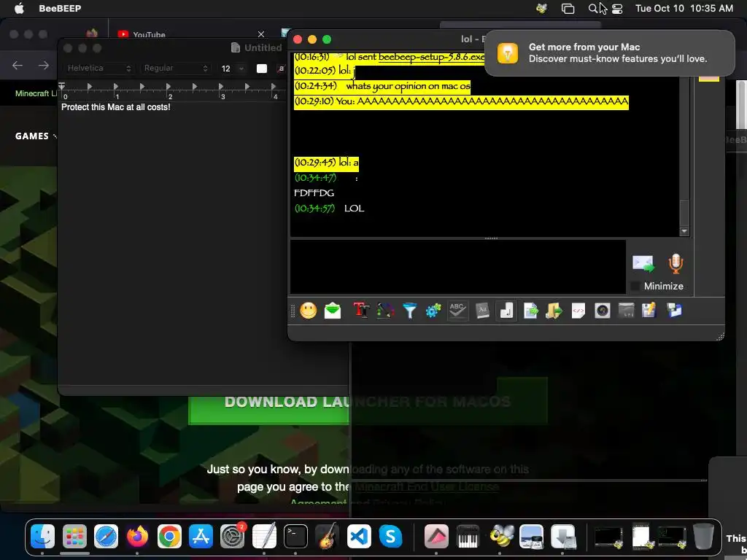The height and width of the screenshot is (560, 747).
Task: Click the LOL message at 10:34:57
Action: pyautogui.click(x=354, y=208)
